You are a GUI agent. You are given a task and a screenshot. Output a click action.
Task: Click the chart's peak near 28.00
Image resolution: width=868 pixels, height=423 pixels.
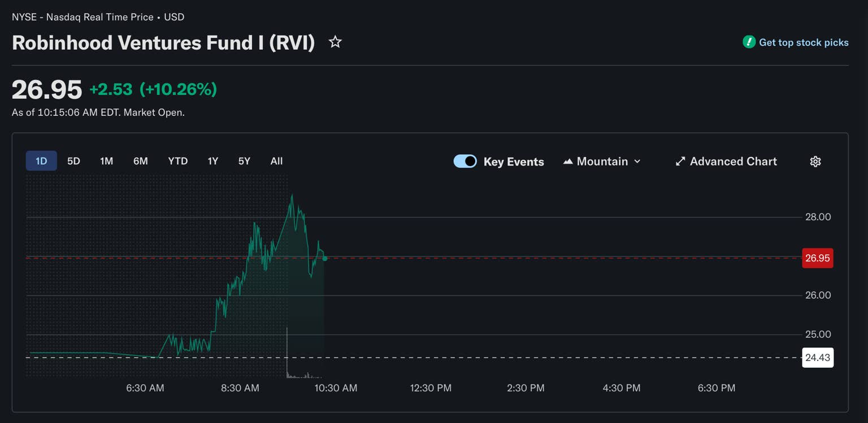(x=292, y=196)
